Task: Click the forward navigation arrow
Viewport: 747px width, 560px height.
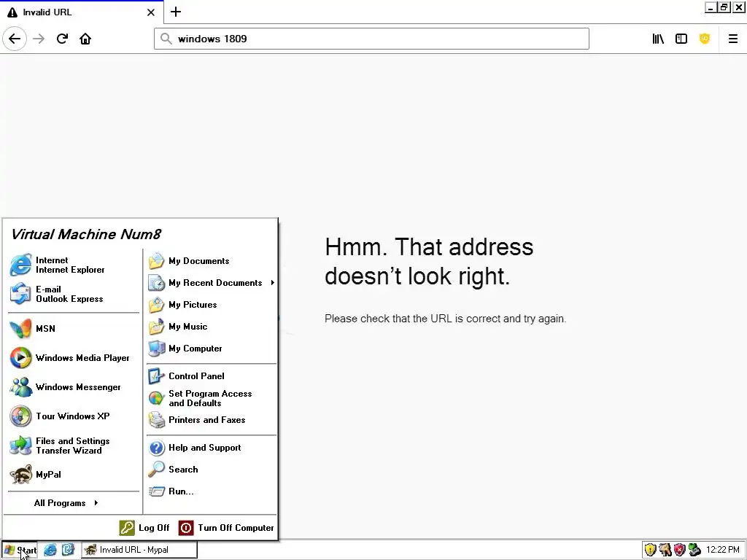Action: point(39,39)
